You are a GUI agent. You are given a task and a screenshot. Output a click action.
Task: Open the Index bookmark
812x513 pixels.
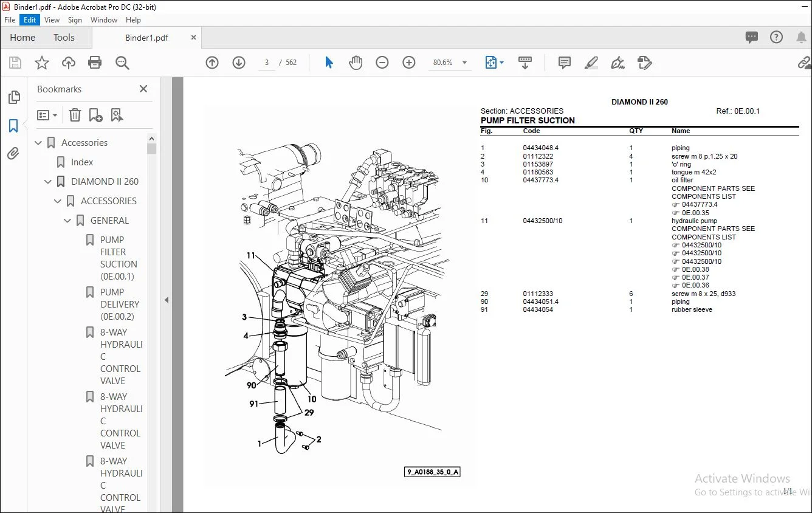(x=82, y=162)
